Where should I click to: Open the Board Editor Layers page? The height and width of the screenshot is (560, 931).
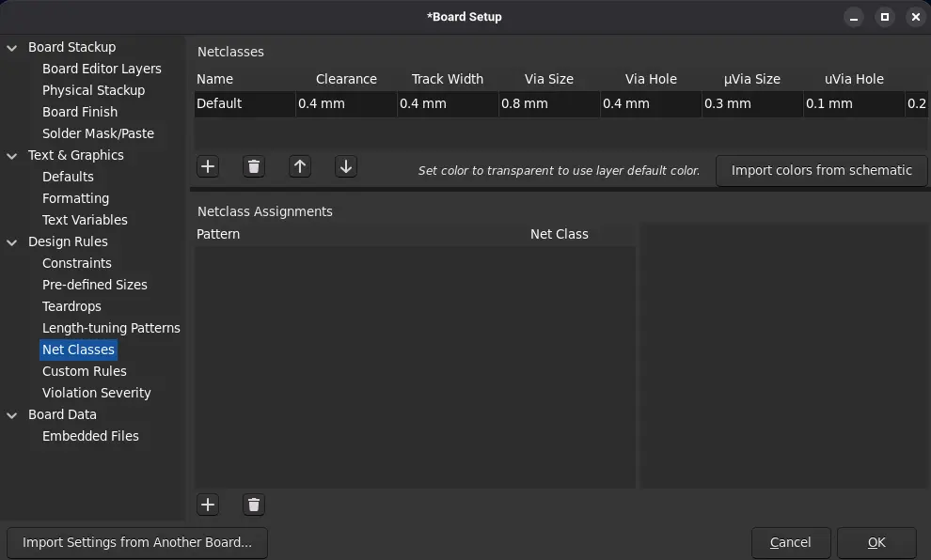(x=102, y=69)
